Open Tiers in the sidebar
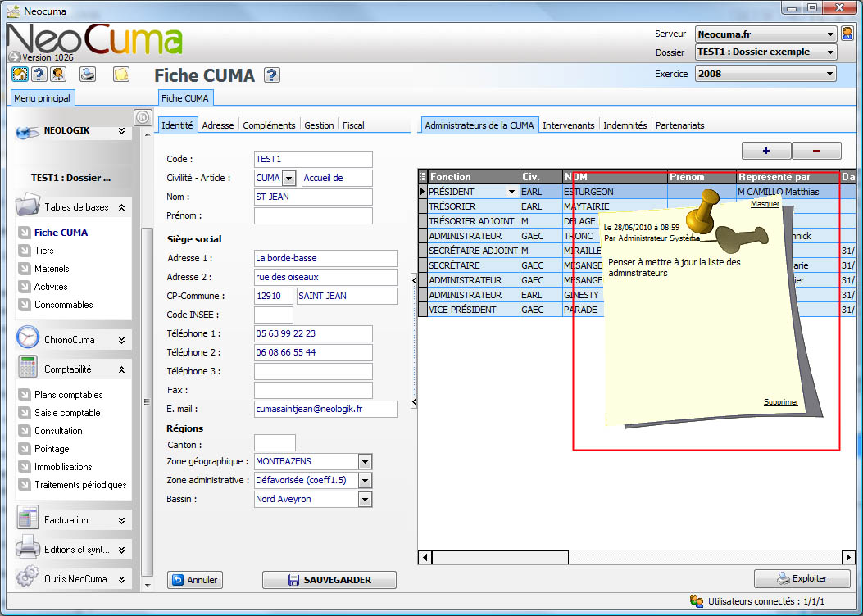This screenshot has width=863, height=616. 44,251
